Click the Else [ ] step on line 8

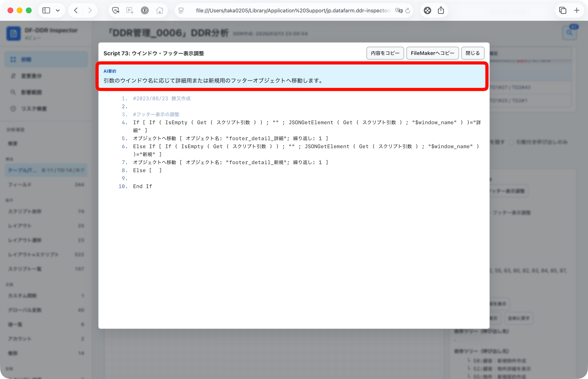coord(147,170)
